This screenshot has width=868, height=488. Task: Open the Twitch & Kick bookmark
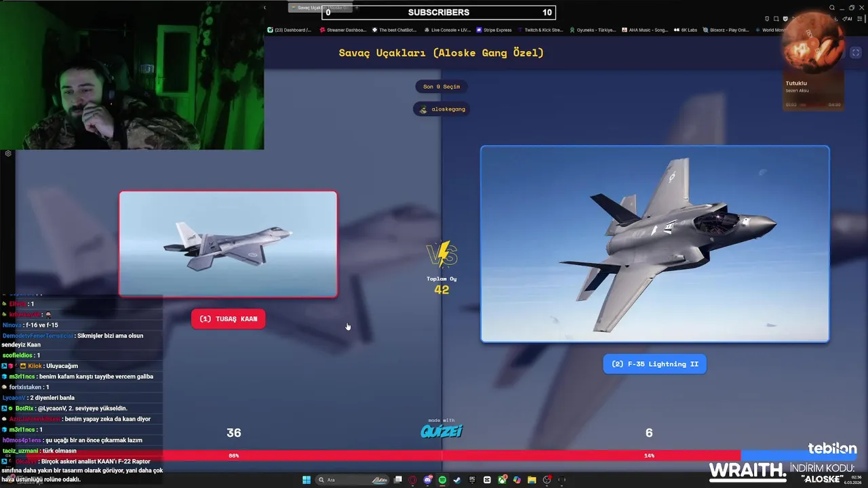(540, 30)
